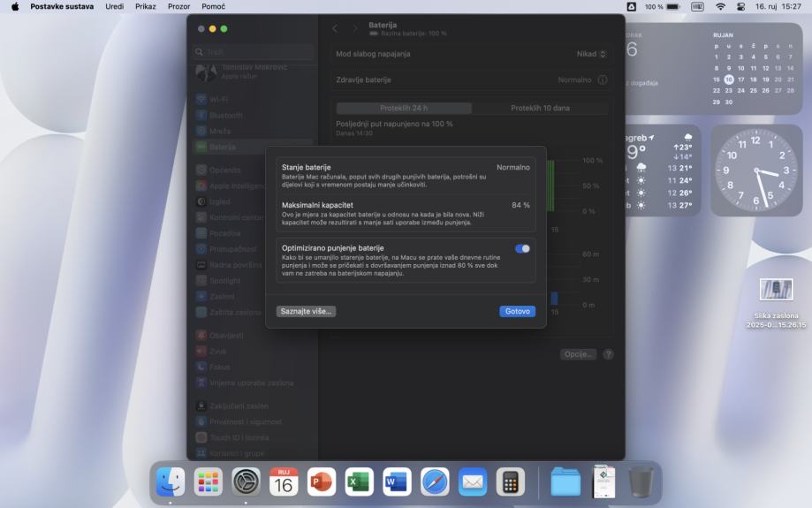
Task: Select Wi-Fi in settings sidebar
Action: (254, 100)
